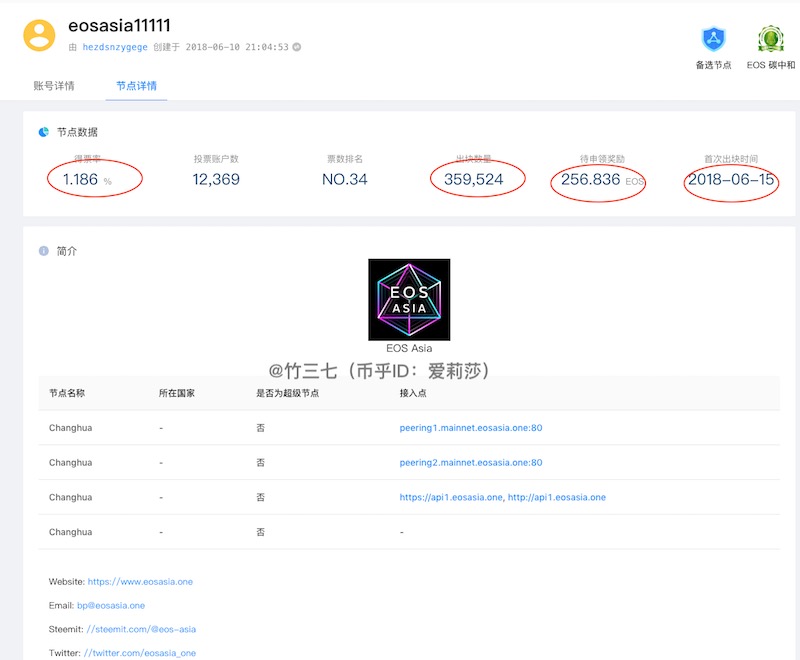Click the yellow account avatar icon
Screen dimensions: 800x660
pyautogui.click(x=39, y=36)
